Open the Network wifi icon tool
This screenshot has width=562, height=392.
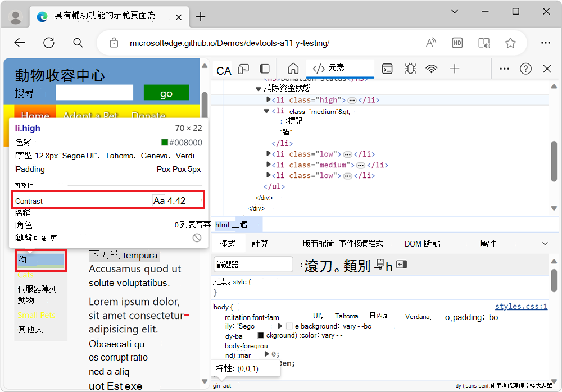pyautogui.click(x=432, y=69)
